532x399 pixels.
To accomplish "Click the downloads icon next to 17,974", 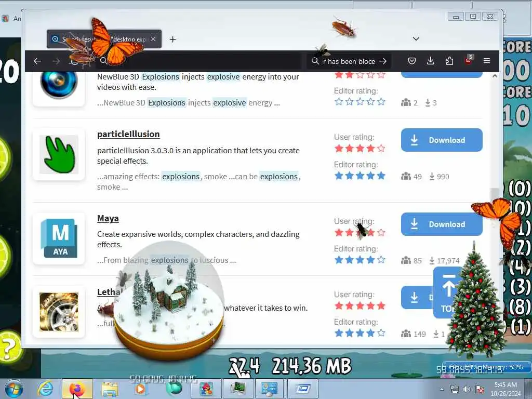I will [x=432, y=260].
